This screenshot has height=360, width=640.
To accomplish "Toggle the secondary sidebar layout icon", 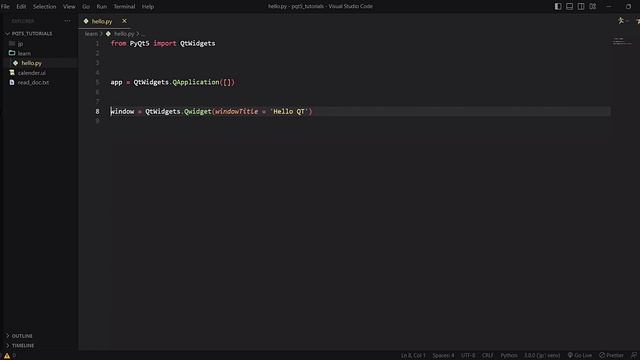I will 581,7.
